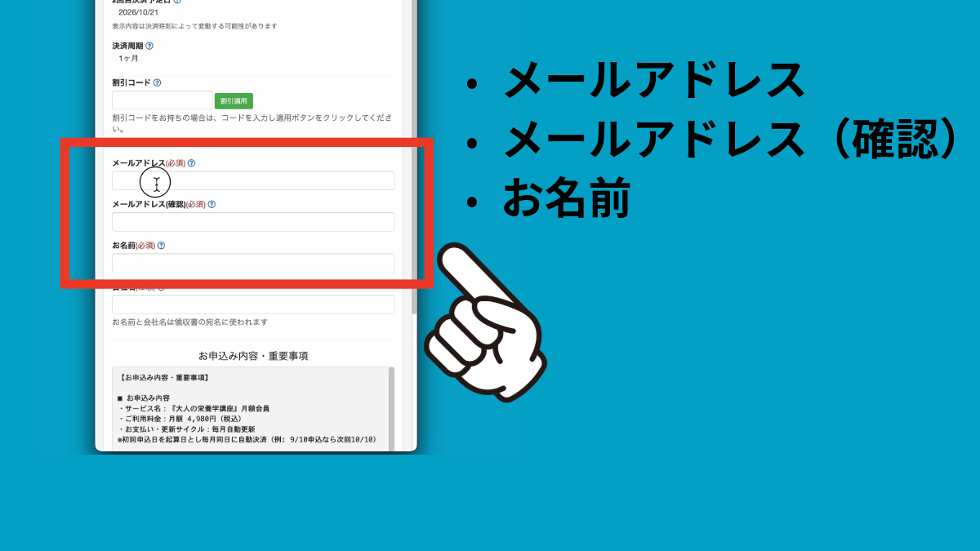This screenshot has height=551, width=980.
Task: Click the 1ヶ月 payment cycle value
Action: [128, 59]
